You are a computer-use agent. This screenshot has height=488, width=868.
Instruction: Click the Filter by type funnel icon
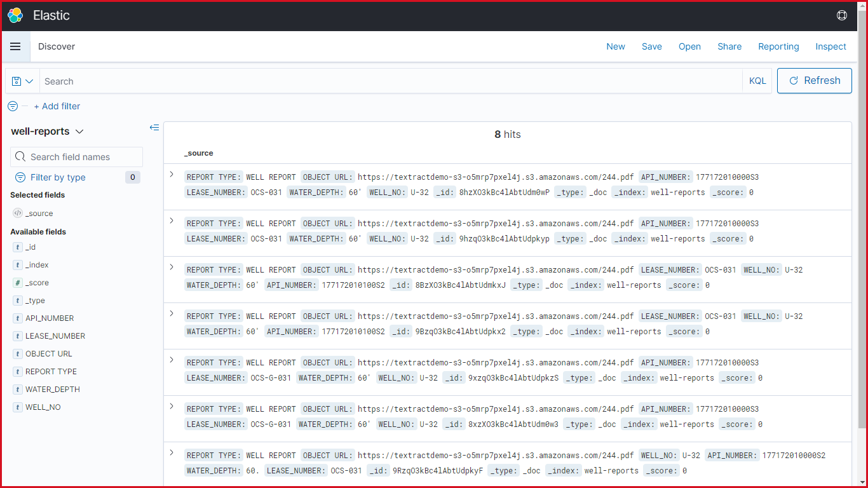[x=20, y=177]
